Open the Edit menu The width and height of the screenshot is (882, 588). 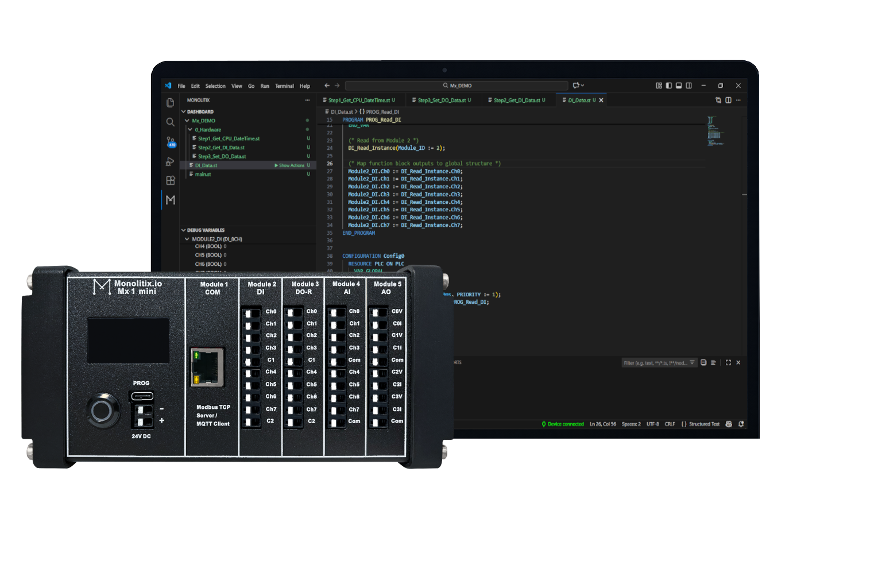[x=195, y=86]
